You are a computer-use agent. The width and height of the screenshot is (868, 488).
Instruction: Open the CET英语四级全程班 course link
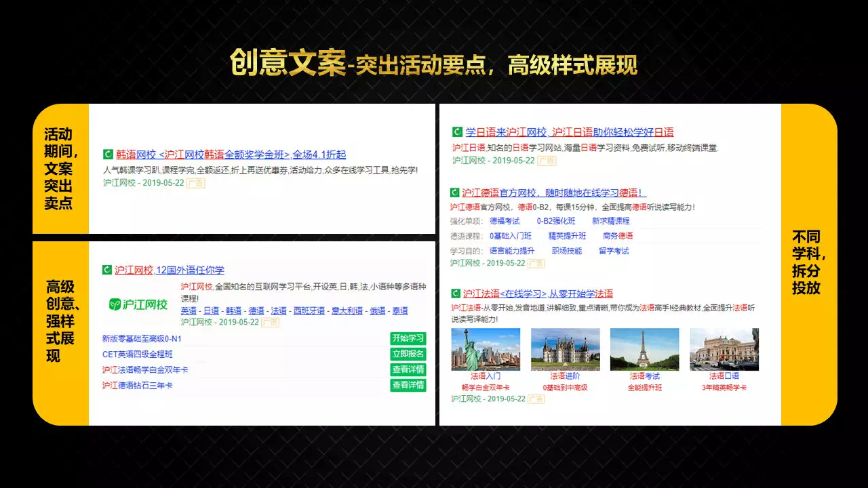(x=137, y=354)
